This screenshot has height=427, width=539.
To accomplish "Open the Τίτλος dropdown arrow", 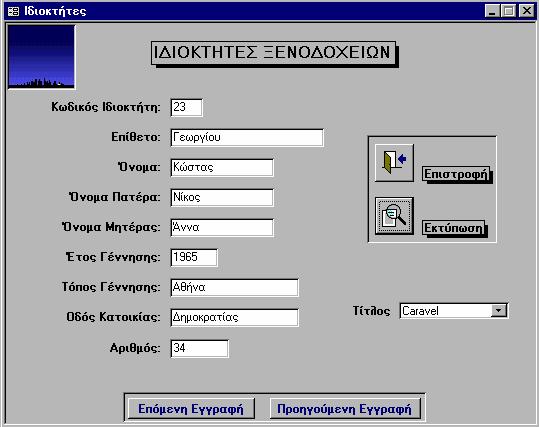I will tap(499, 311).
